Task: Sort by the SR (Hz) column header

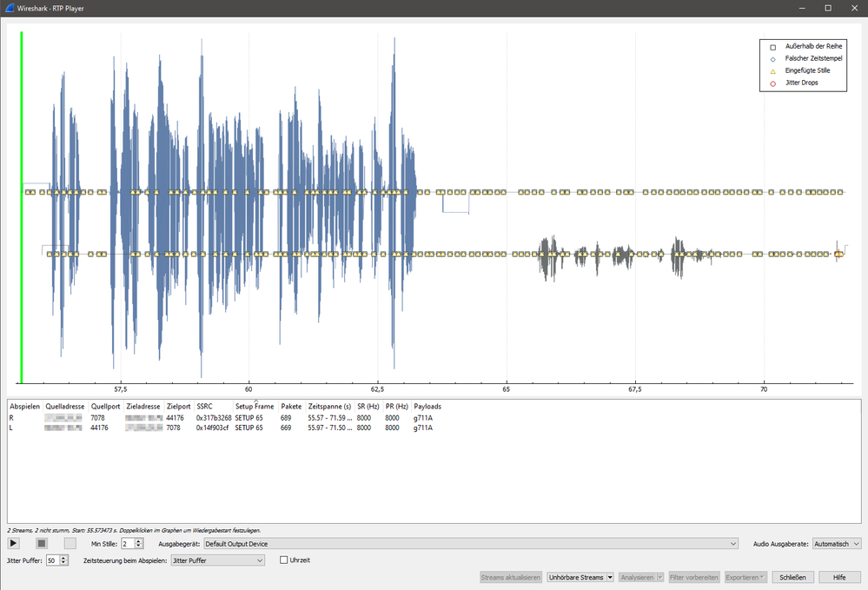Action: click(x=368, y=407)
